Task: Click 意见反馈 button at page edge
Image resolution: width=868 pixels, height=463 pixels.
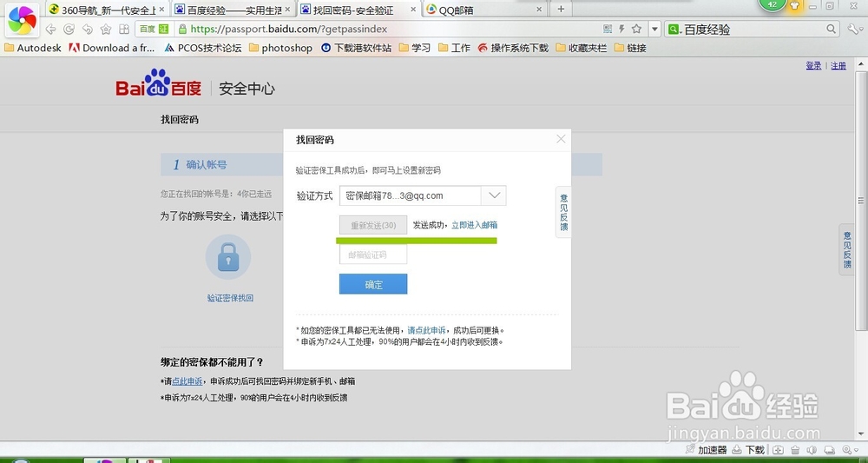Action: point(847,250)
